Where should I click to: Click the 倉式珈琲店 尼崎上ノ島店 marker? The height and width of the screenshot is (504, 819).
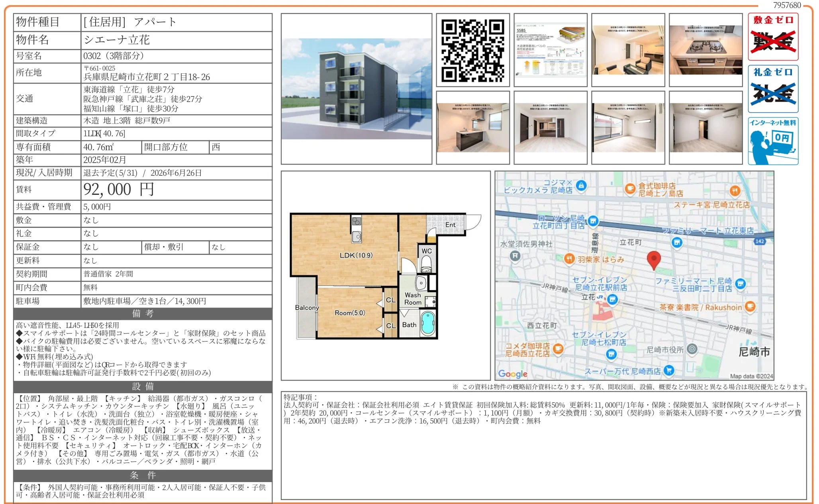point(630,188)
